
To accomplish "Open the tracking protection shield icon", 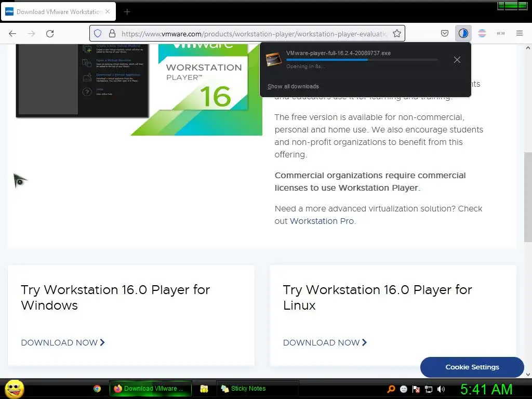I will pos(98,33).
